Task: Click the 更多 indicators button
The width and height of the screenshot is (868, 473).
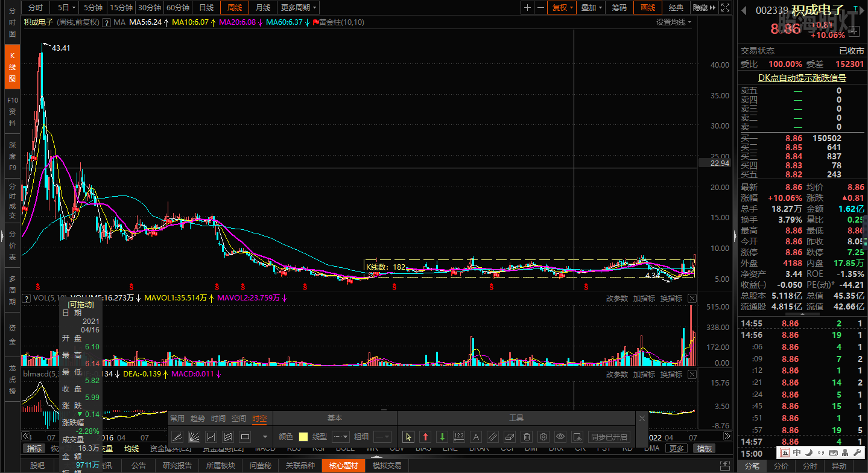Action: [x=677, y=448]
